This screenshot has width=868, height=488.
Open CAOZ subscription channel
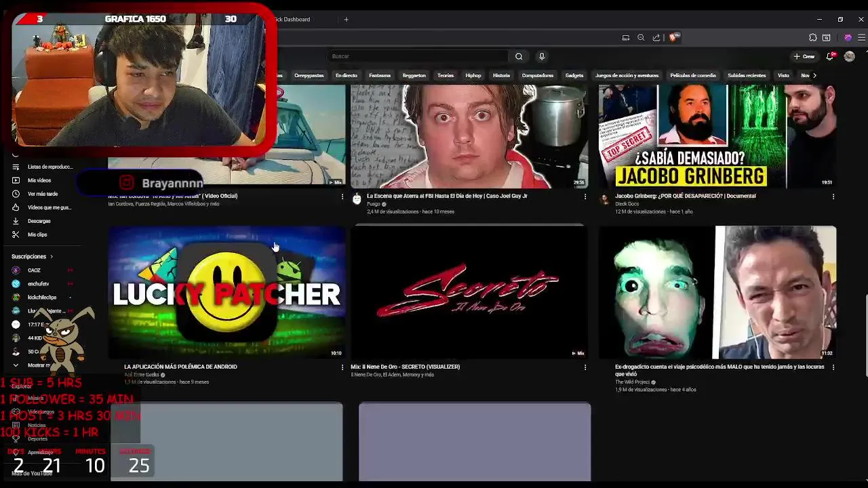[x=42, y=270]
